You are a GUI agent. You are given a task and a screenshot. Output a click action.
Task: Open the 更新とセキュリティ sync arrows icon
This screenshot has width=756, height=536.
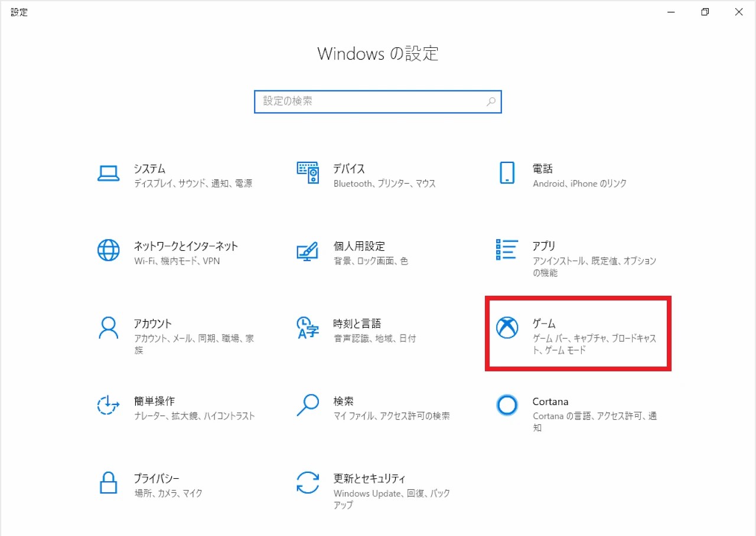point(308,482)
